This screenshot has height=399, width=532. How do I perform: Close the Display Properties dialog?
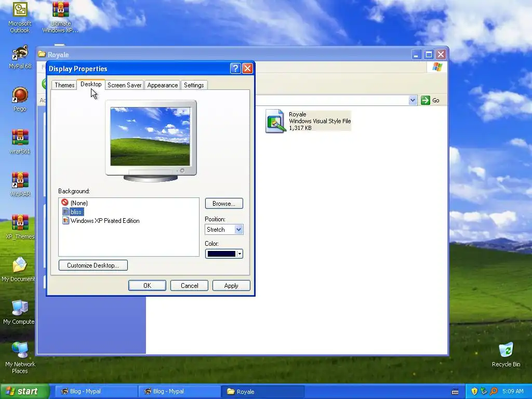tap(248, 69)
